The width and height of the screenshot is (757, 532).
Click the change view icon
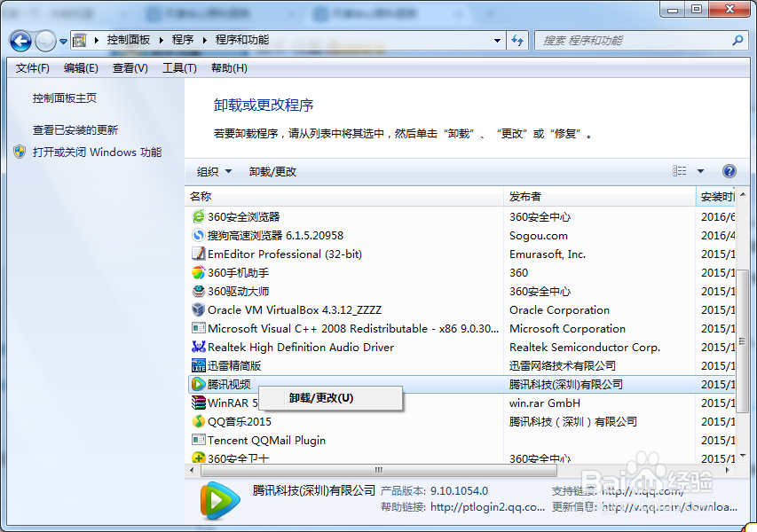click(679, 171)
